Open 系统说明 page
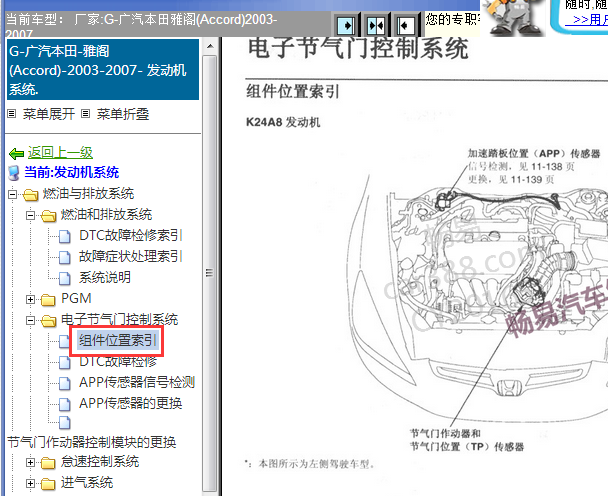608x496 pixels. [x=105, y=277]
